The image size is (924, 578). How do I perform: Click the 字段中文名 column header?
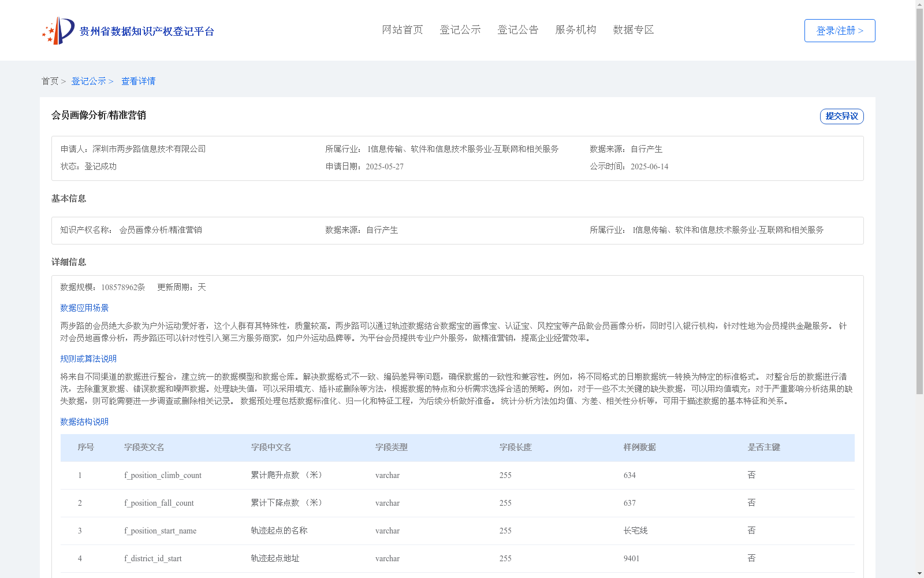tap(271, 447)
